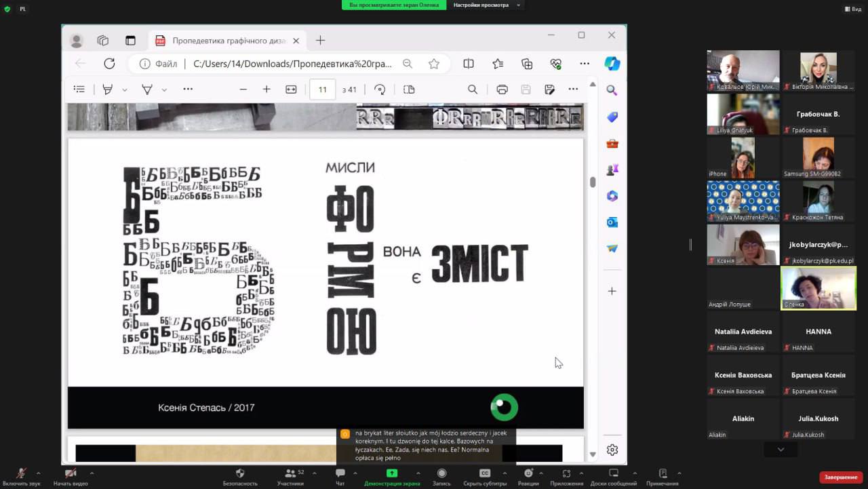Click the PDF page number field

322,90
